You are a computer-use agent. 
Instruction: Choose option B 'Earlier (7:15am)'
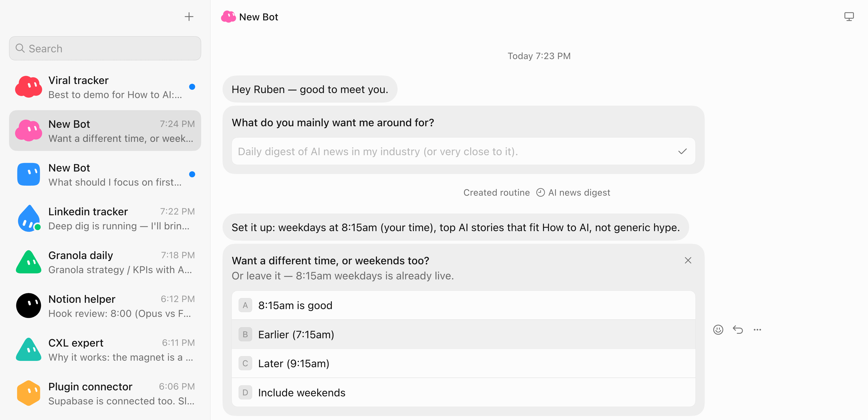coord(463,334)
